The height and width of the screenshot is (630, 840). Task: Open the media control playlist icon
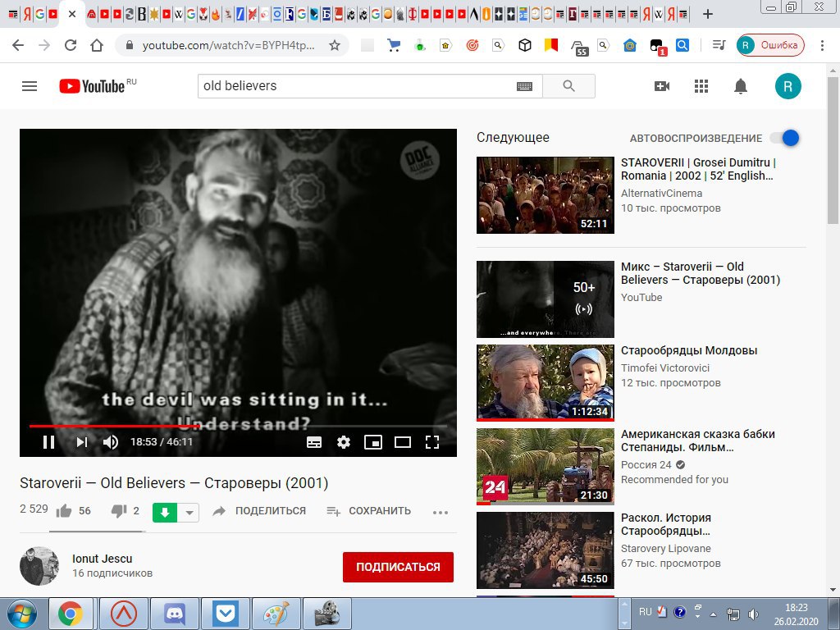point(719,46)
